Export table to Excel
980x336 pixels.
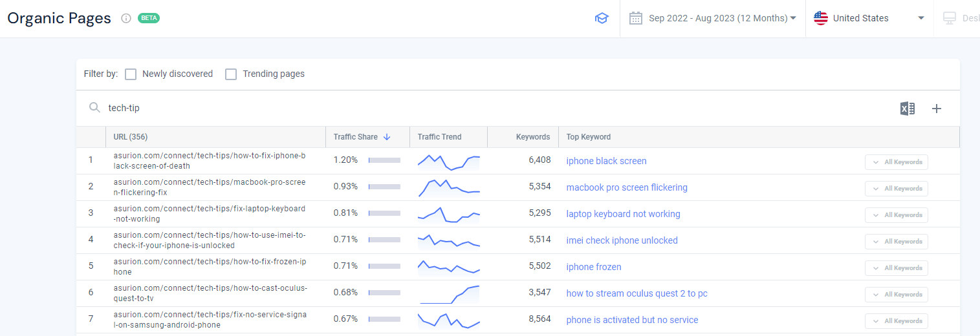click(x=908, y=109)
